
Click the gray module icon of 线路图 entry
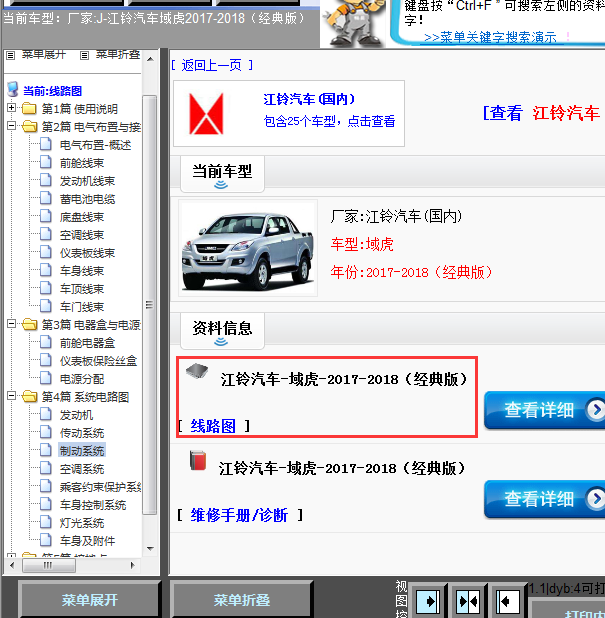(x=197, y=371)
